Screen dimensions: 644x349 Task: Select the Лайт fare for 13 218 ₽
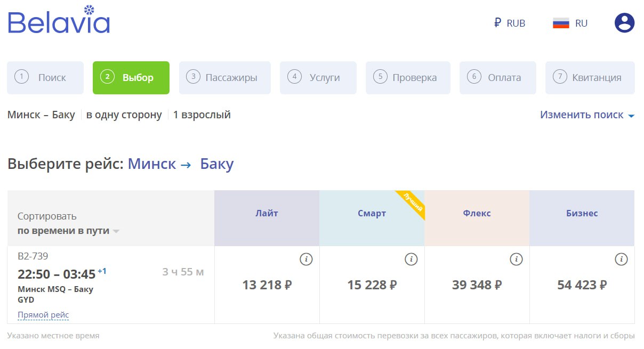(x=267, y=285)
